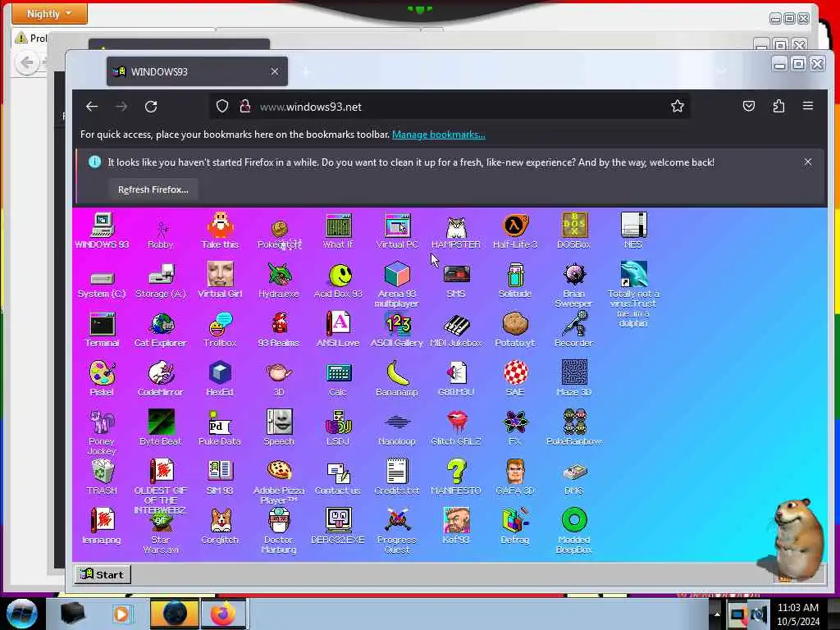Launch the Calc calculator icon

coord(338,379)
